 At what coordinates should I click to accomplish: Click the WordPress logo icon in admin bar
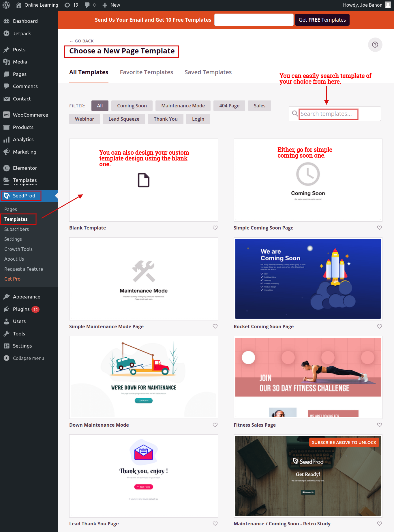tap(6, 5)
